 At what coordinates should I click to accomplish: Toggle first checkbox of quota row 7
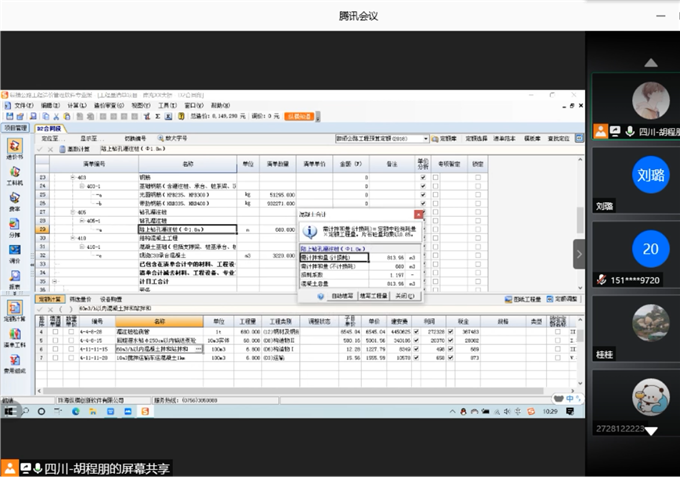pyautogui.click(x=55, y=358)
